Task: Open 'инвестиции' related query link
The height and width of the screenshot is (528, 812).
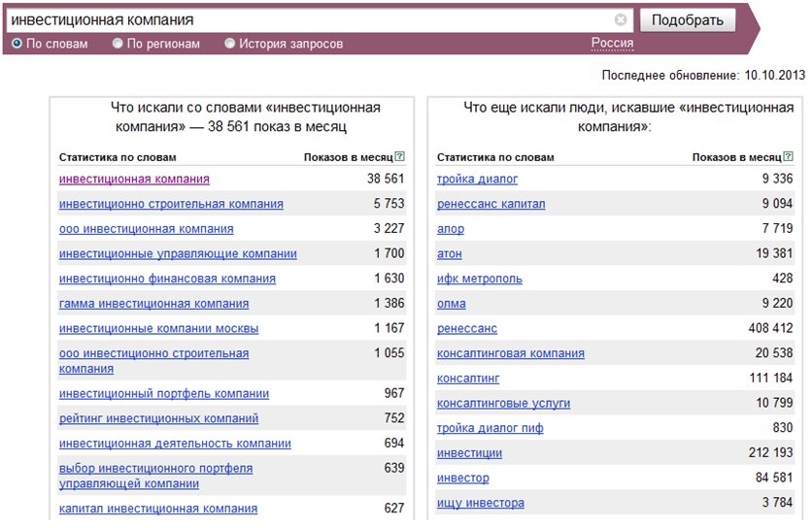Action: click(469, 452)
